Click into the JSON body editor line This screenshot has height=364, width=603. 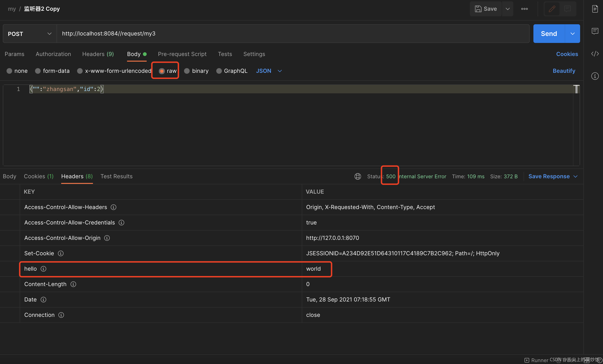click(x=301, y=89)
